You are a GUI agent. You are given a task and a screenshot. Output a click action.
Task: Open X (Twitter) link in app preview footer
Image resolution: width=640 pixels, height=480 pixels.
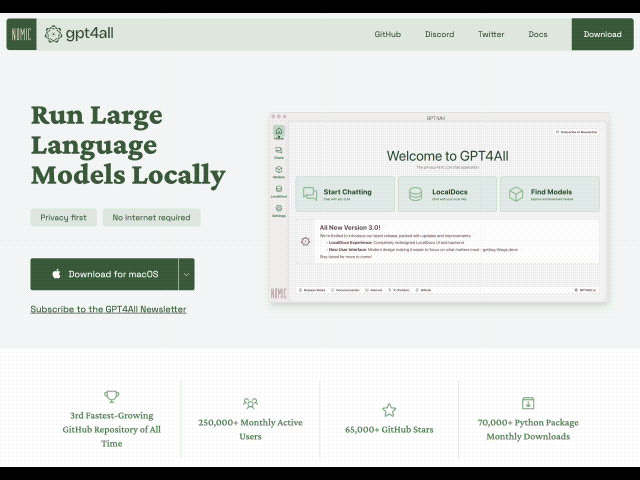click(x=399, y=290)
